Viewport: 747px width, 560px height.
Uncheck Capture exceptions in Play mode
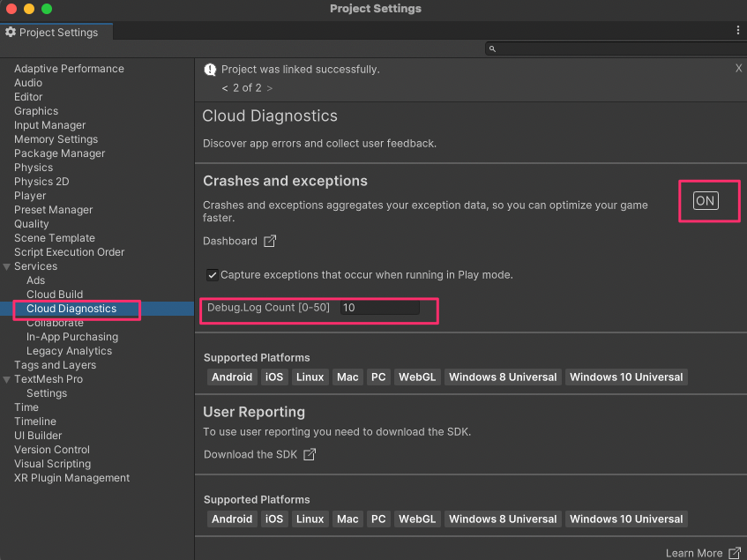pyautogui.click(x=212, y=274)
